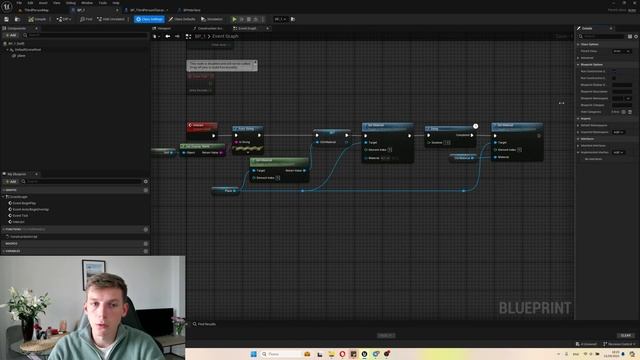The image size is (640, 360).
Task: Open the Help menu
Action: coord(116,3)
